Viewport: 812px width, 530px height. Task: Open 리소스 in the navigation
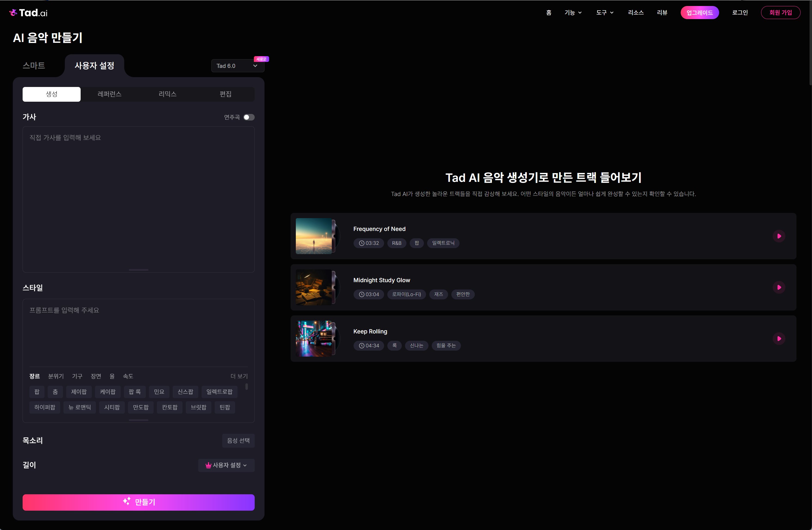635,13
